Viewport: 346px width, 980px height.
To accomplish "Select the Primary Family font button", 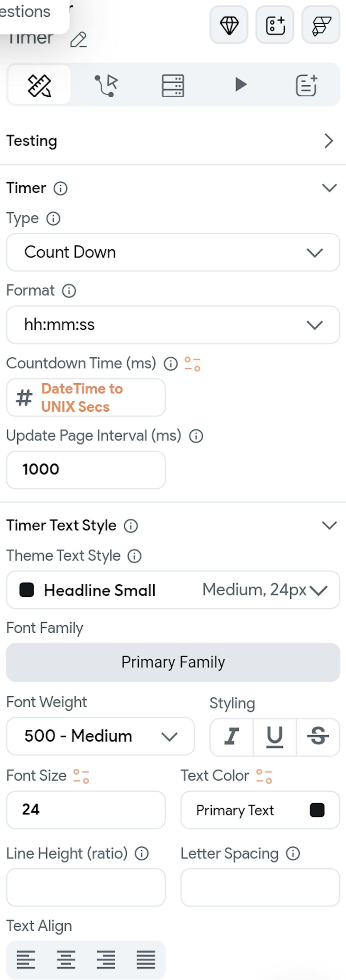I will click(173, 662).
